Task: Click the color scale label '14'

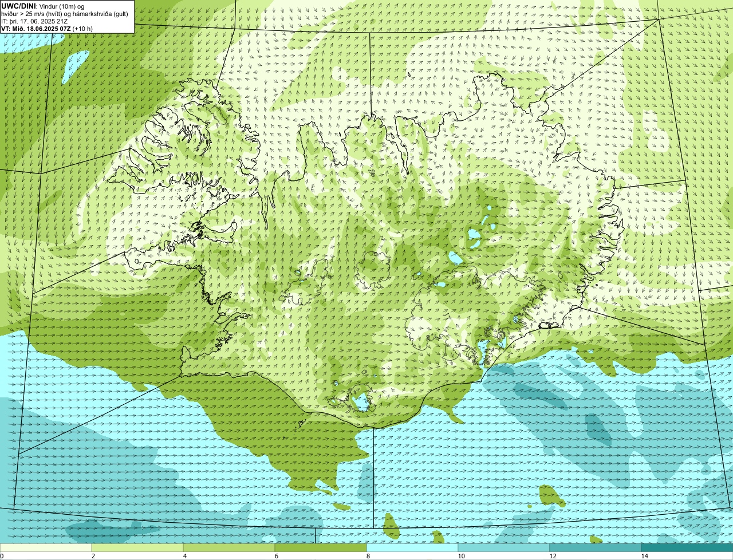Action: 644,556
